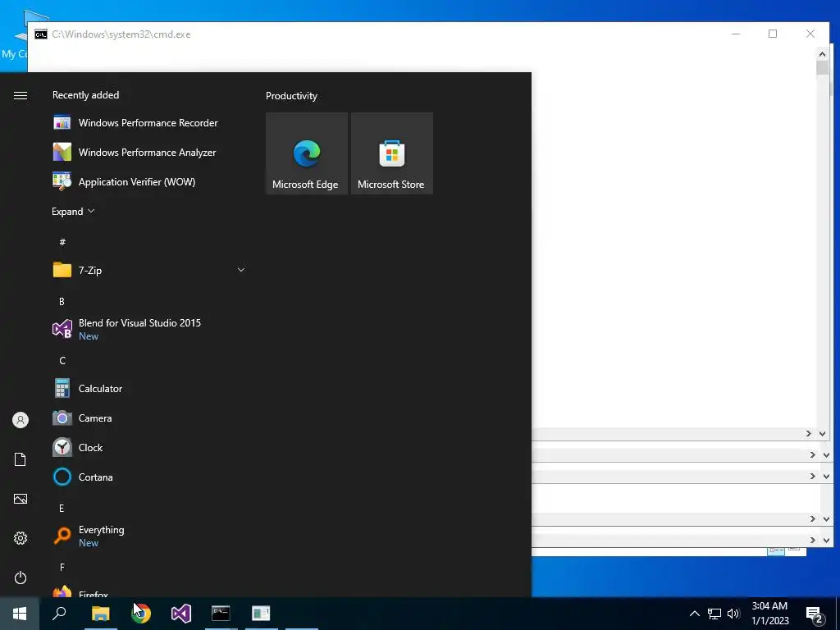Open the Power options button
This screenshot has height=630, width=840.
(21, 577)
